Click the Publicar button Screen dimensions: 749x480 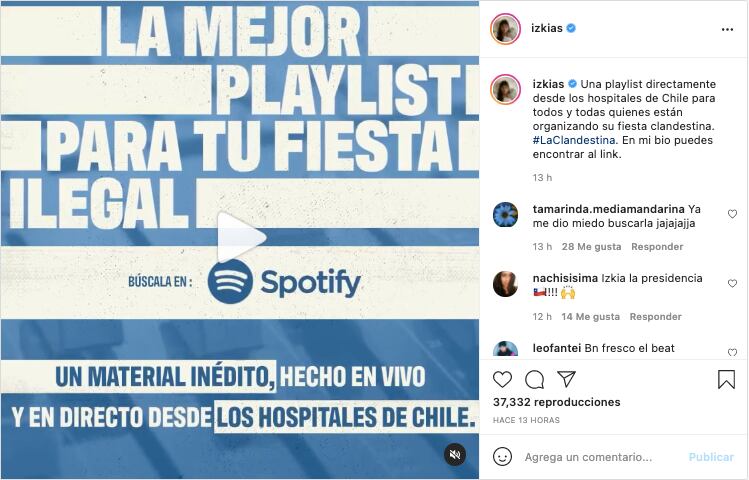coord(711,457)
